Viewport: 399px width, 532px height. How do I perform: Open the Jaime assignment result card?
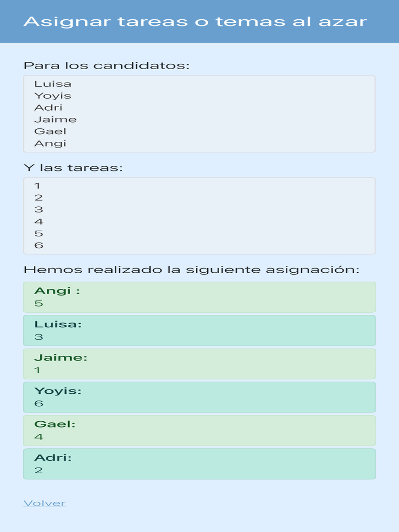pyautogui.click(x=199, y=364)
